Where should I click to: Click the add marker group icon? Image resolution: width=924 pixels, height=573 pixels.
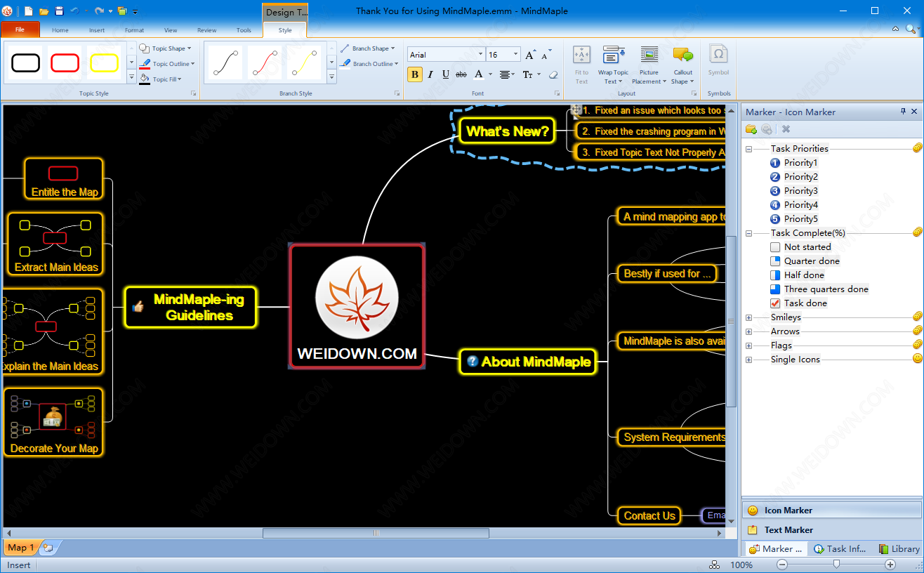751,129
